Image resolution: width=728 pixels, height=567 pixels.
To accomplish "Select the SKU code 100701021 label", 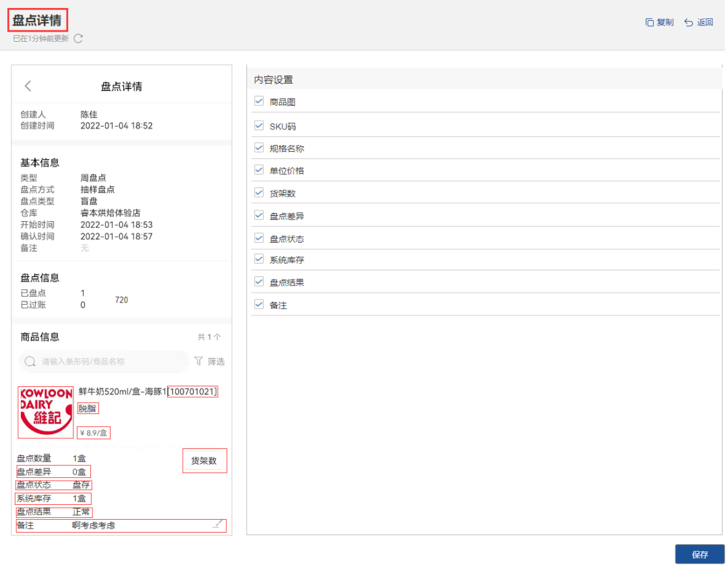I will 193,392.
